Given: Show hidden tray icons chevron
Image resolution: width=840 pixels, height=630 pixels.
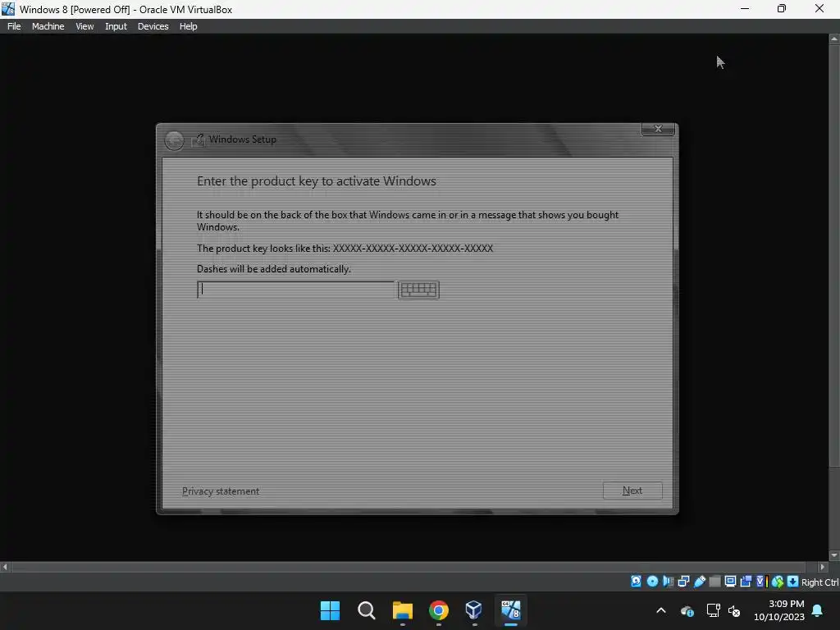Looking at the screenshot, I should click(x=661, y=610).
